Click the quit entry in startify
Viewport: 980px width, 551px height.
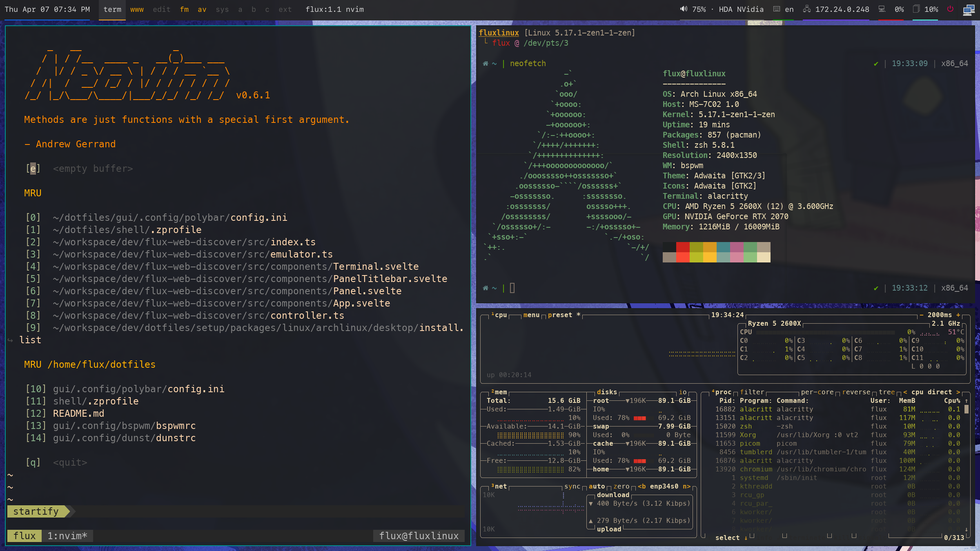[x=69, y=462]
